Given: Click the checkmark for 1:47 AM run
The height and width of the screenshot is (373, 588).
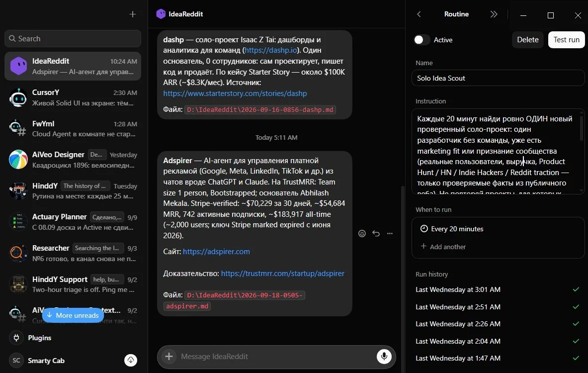Looking at the screenshot, I should point(576,358).
